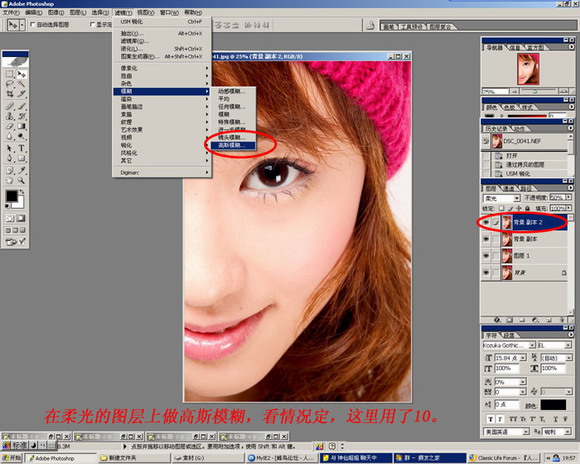Enable the 自动选择图层 checkbox
The width and height of the screenshot is (580, 464).
click(33, 24)
